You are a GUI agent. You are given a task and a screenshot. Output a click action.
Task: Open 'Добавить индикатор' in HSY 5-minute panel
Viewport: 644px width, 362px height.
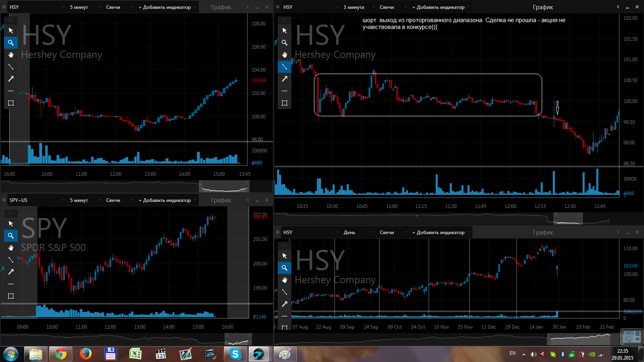click(167, 7)
